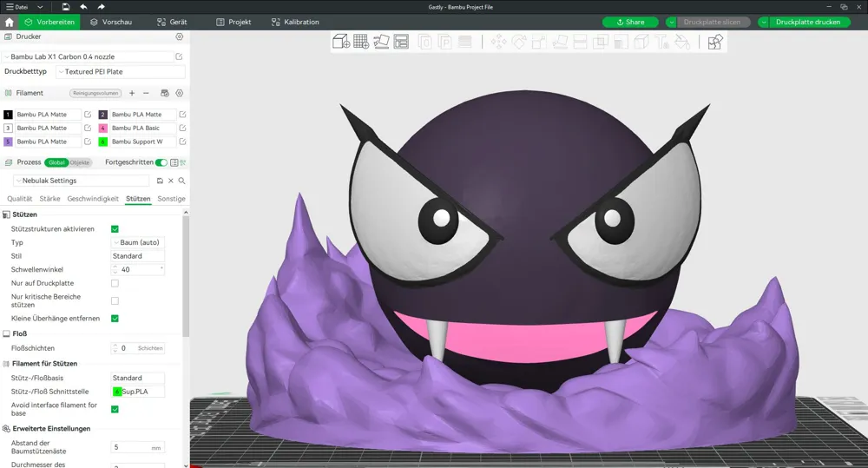Image resolution: width=868 pixels, height=468 pixels.
Task: Click the Share button
Action: [x=630, y=23]
